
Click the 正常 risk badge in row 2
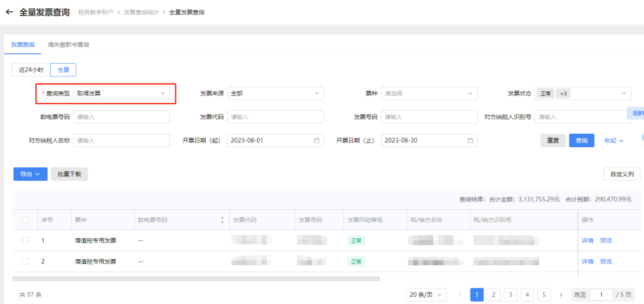(355, 262)
